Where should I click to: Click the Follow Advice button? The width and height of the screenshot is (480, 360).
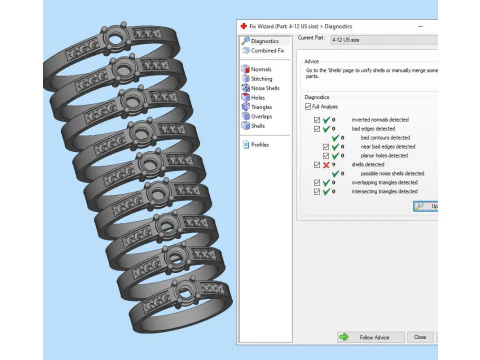coord(371,337)
